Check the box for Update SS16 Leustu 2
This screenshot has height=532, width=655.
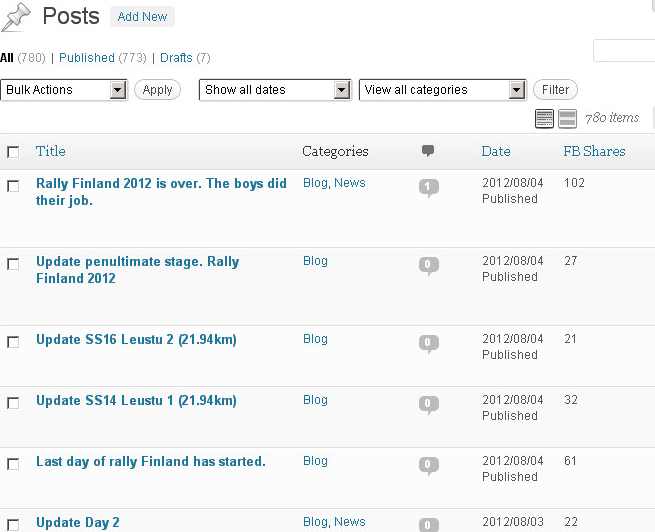tap(13, 342)
